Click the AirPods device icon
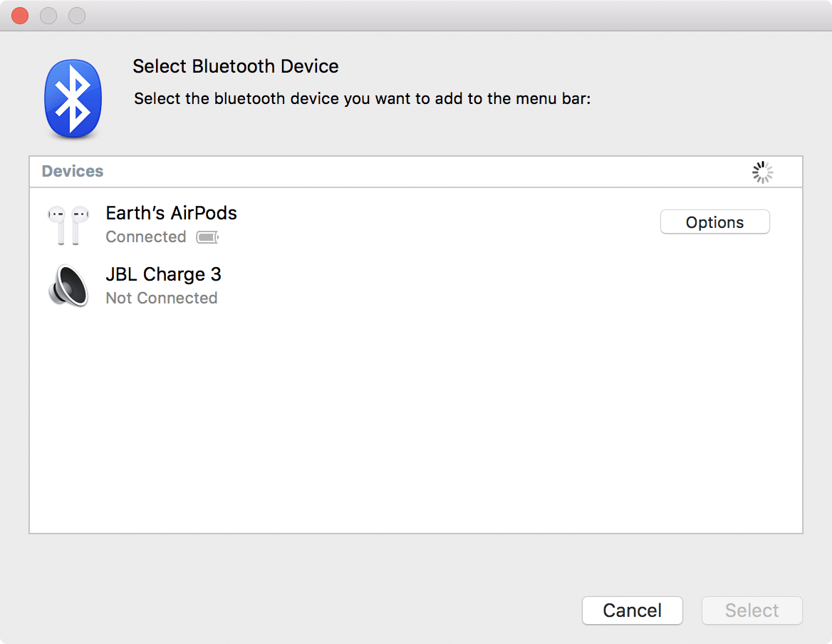 [68, 225]
